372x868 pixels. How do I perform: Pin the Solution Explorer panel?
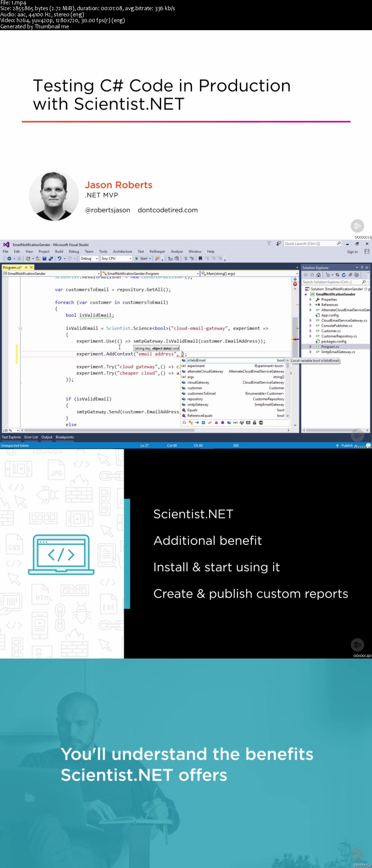coord(362,268)
